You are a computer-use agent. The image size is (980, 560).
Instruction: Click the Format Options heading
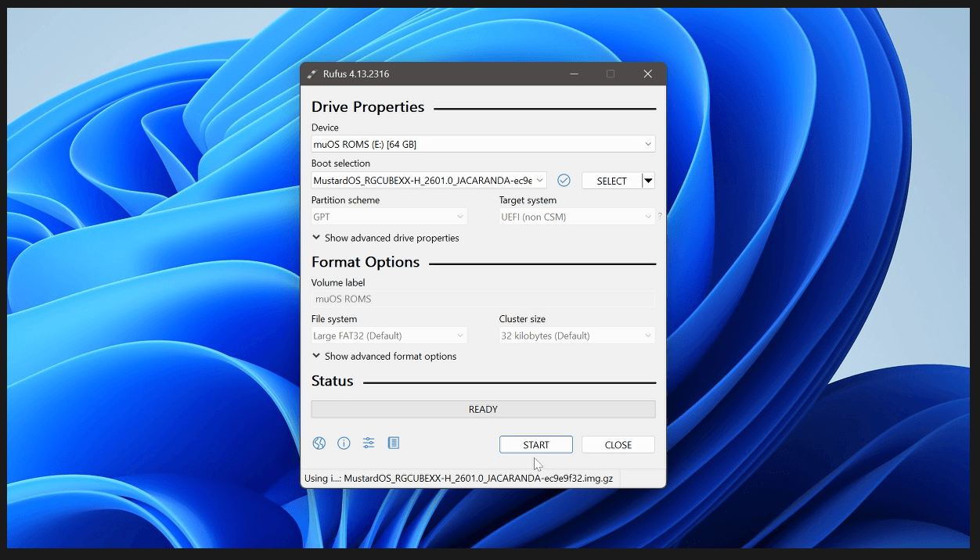coord(366,262)
